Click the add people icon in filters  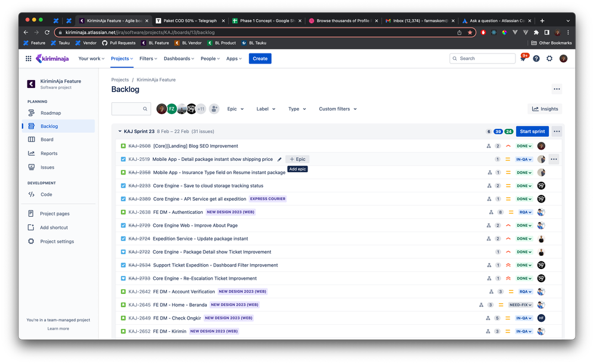(x=214, y=109)
